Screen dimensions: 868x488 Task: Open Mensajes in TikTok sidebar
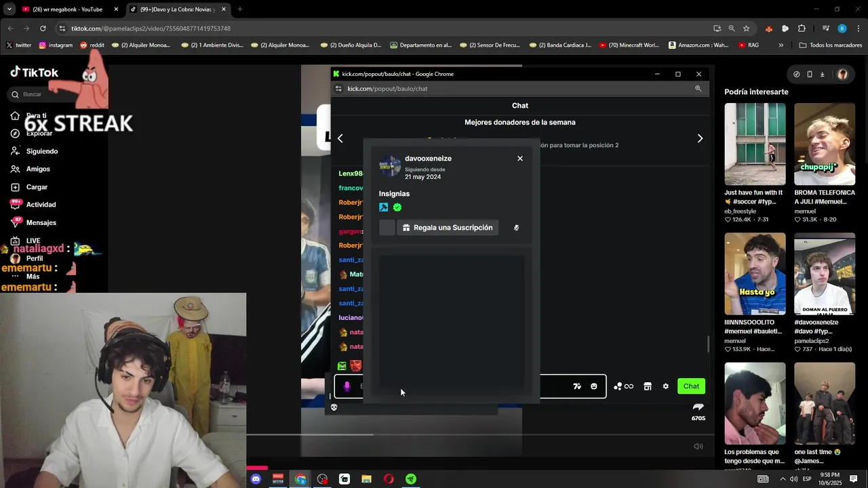pyautogui.click(x=33, y=222)
